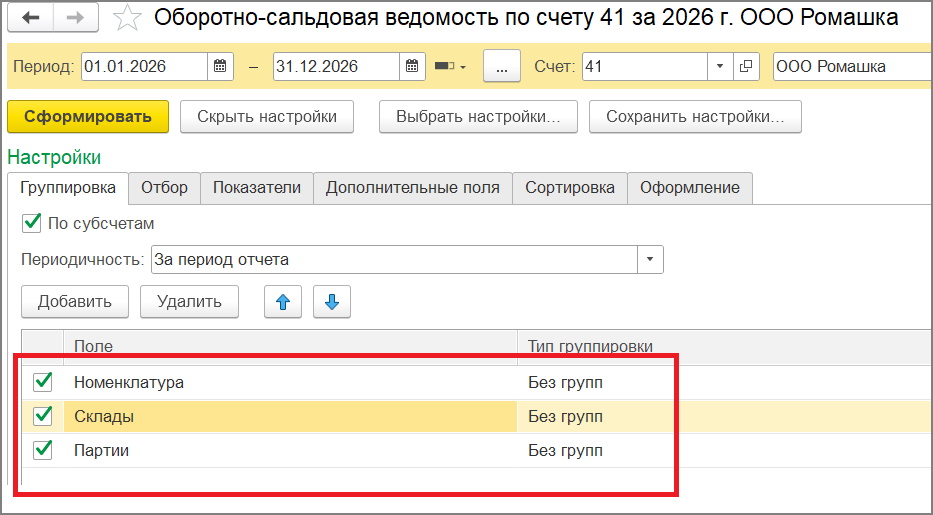Open the Показатели tab
Image resolution: width=933 pixels, height=515 pixels.
tap(257, 188)
